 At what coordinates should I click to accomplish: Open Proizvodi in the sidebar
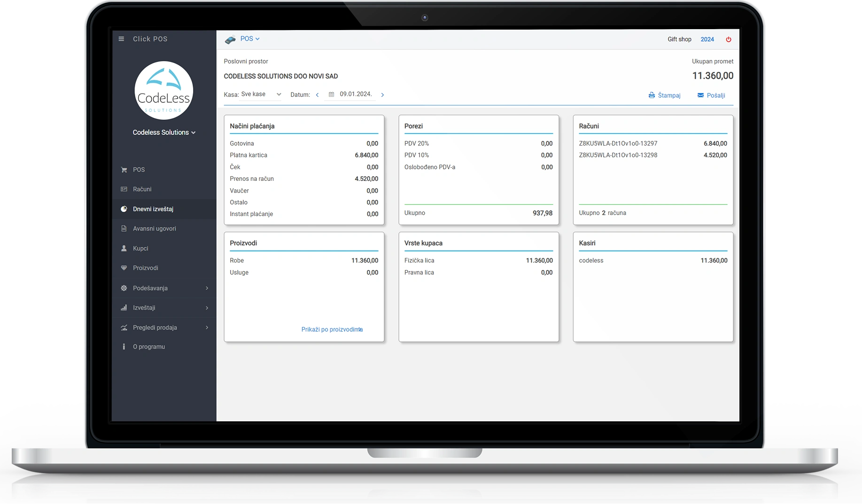click(x=164, y=268)
